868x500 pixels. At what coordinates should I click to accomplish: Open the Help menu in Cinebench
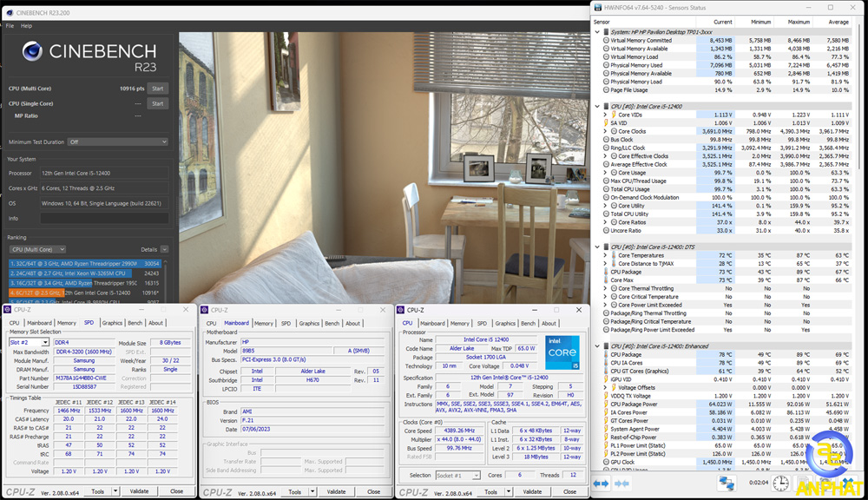pyautogui.click(x=27, y=26)
